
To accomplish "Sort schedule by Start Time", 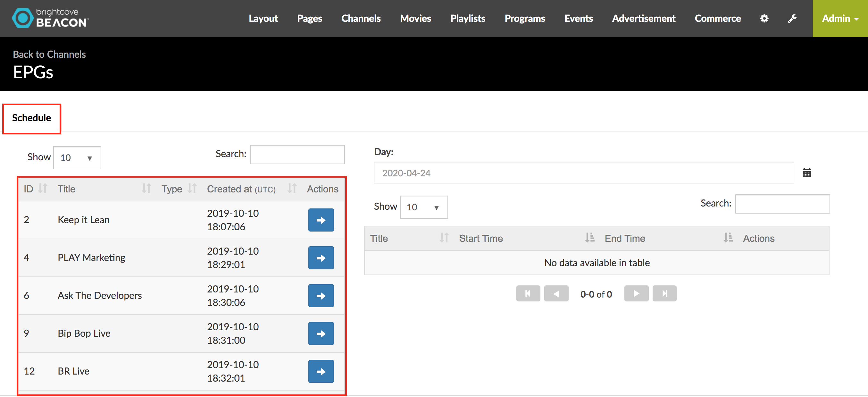I will point(590,238).
